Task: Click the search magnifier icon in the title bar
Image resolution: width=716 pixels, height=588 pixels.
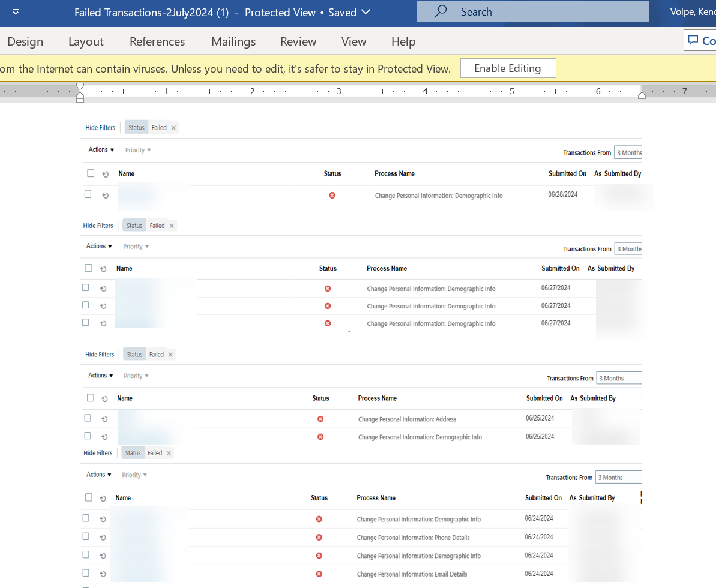Action: 440,11
